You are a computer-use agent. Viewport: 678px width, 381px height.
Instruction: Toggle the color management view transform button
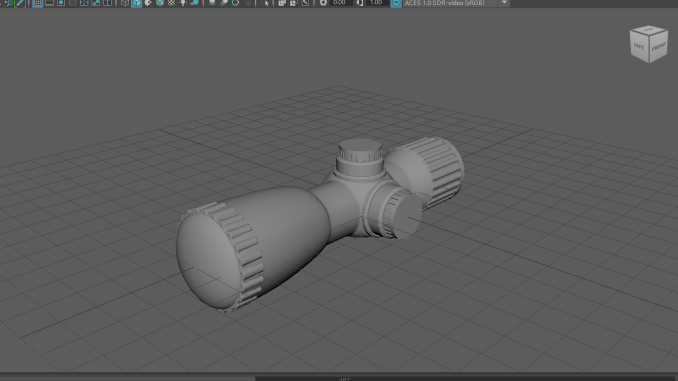[396, 3]
